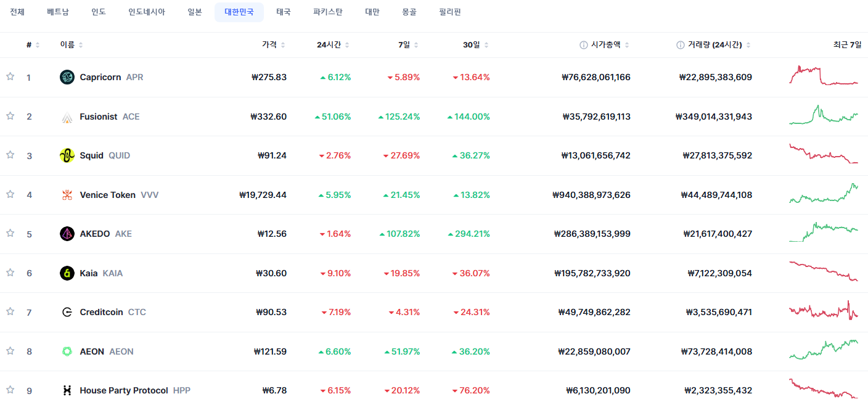This screenshot has width=868, height=407.
Task: Sort the table by 가격 column
Action: point(273,45)
